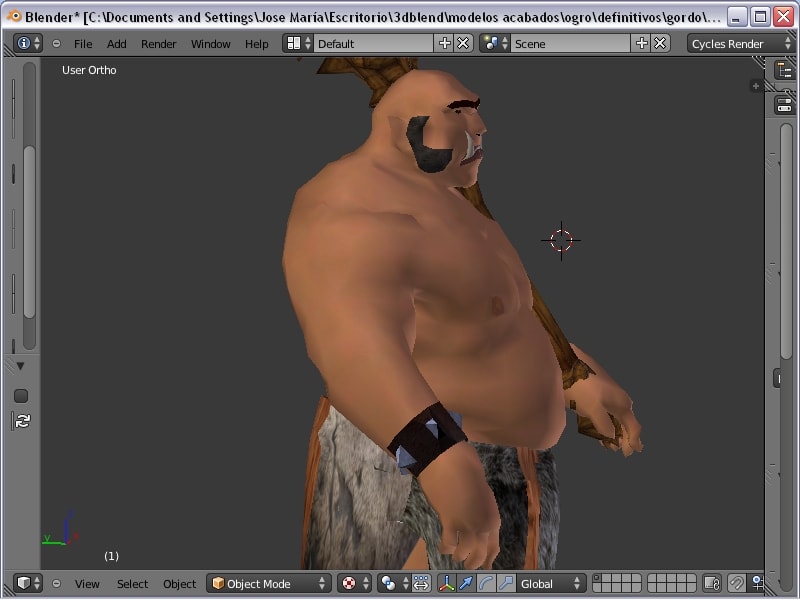This screenshot has width=800, height=600.
Task: Open the Object menu in 3D viewport
Action: pyautogui.click(x=179, y=584)
